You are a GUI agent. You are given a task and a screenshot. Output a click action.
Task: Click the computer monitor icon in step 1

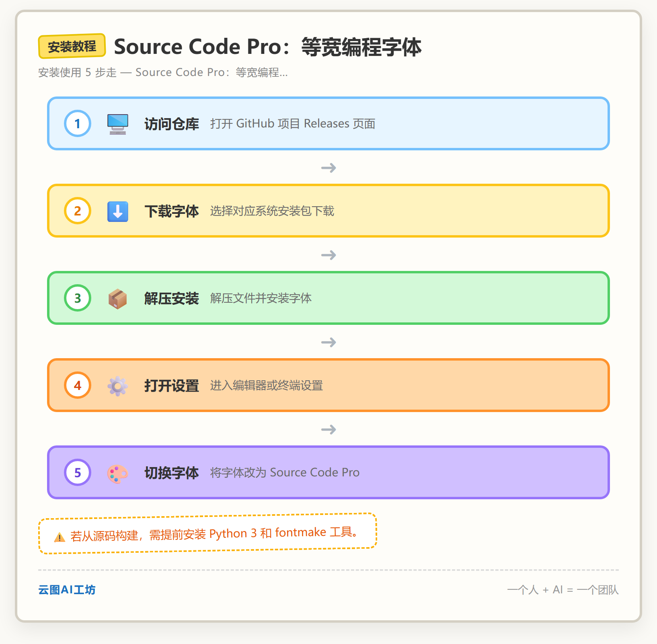117,124
